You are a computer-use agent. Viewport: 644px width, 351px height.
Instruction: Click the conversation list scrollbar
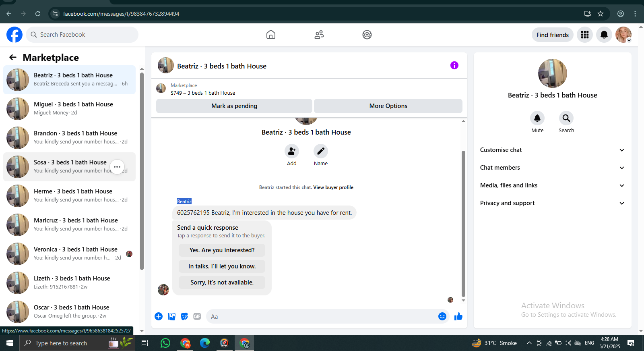142,171
